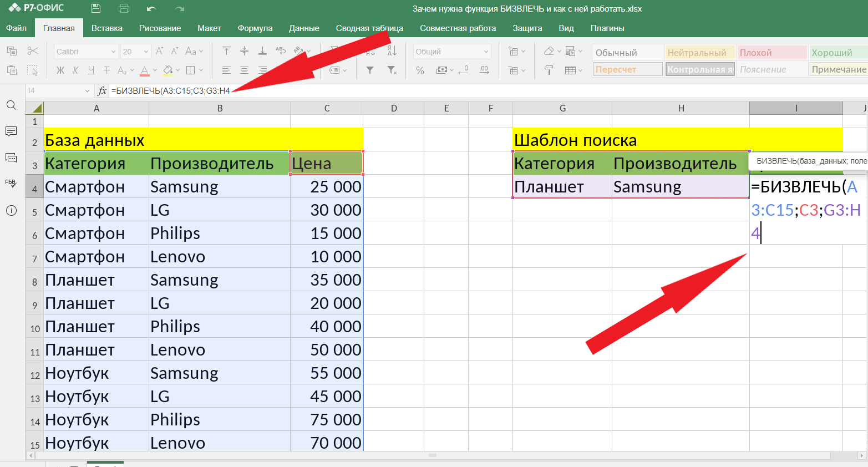Click the Redo arrow icon

[179, 9]
